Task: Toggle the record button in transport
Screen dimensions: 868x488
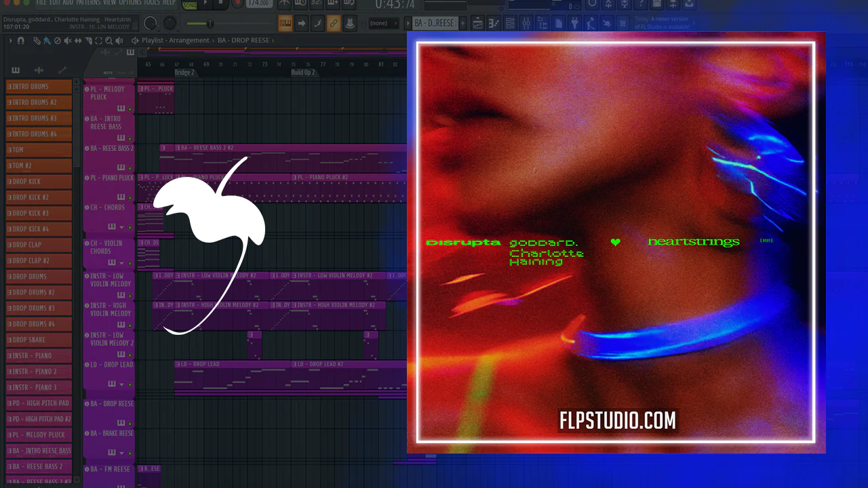Action: (238, 4)
